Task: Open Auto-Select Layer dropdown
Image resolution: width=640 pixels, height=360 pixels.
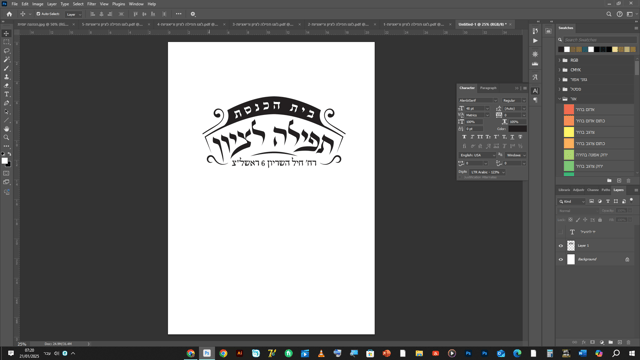Action: [x=74, y=14]
